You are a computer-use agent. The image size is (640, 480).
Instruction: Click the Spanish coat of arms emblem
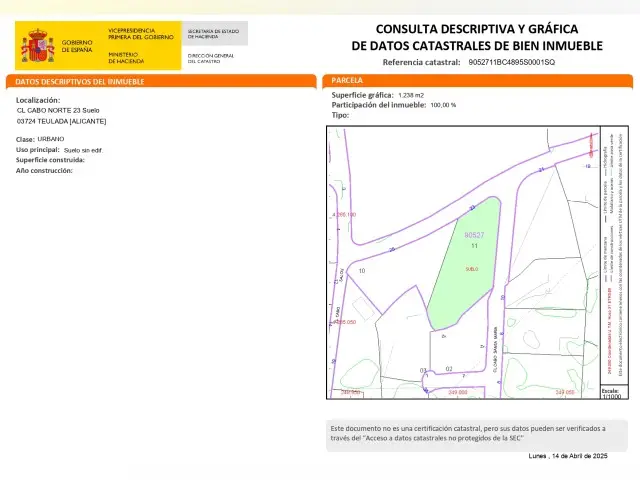pos(38,45)
